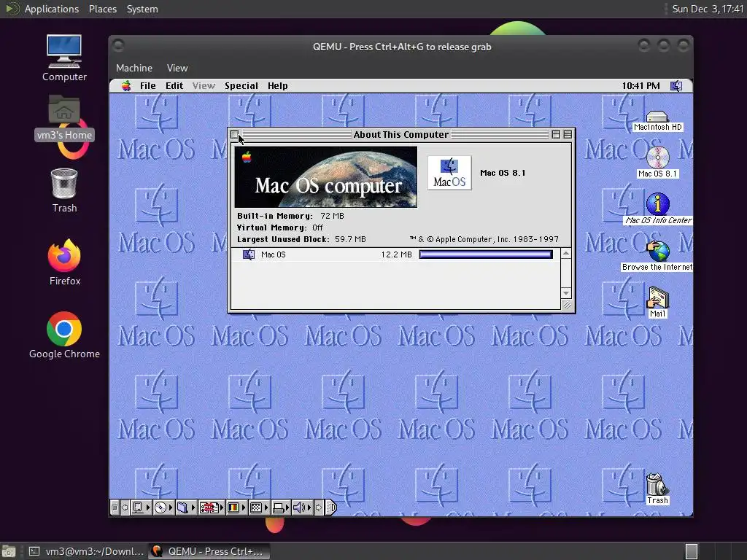This screenshot has width=747, height=560.
Task: Open the rainbow Apple menu
Action: (x=126, y=86)
